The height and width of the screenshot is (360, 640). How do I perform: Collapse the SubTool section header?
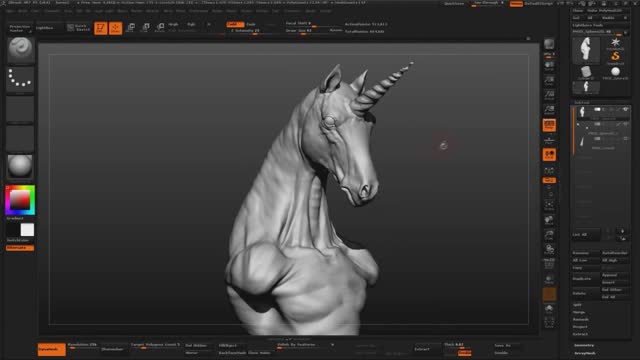pos(582,102)
